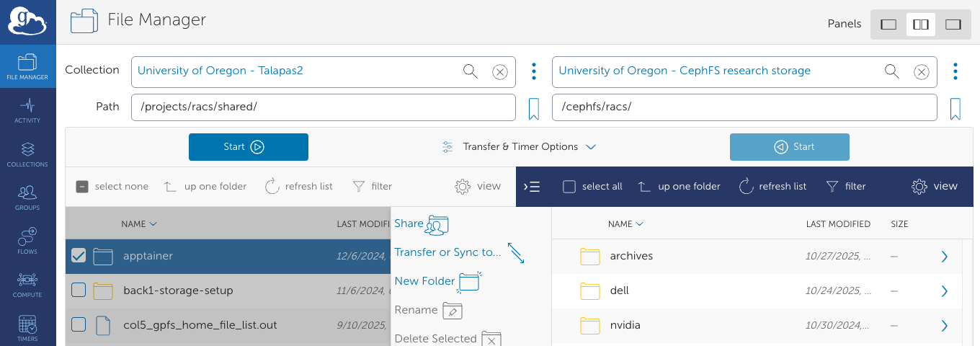Click the Globus logo in sidebar
980x346 pixels.
tap(27, 22)
